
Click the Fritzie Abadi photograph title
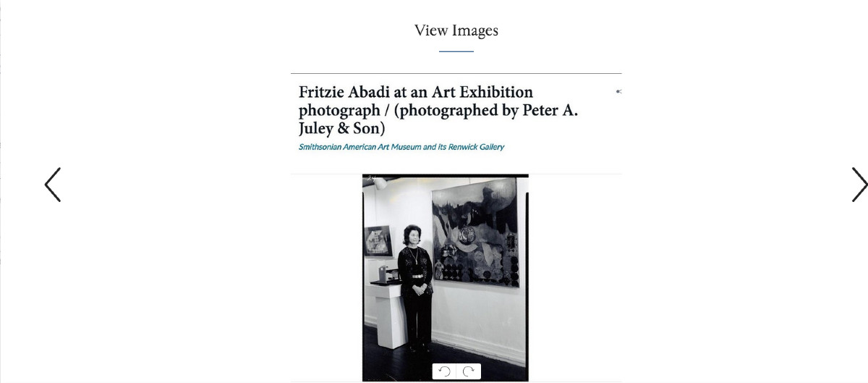click(x=415, y=93)
